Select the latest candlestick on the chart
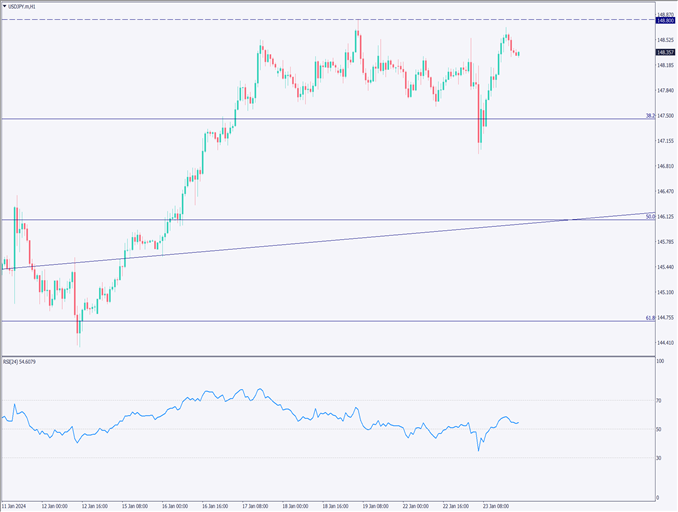 [x=517, y=54]
